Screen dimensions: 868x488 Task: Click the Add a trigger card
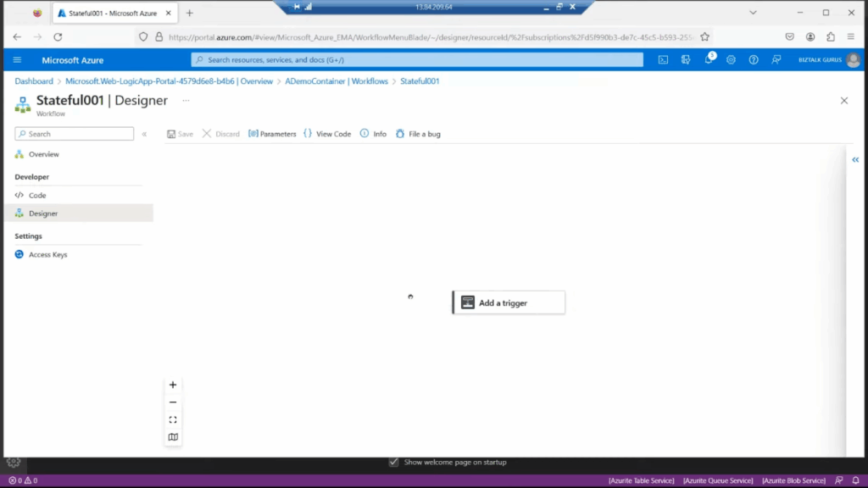pyautogui.click(x=509, y=302)
